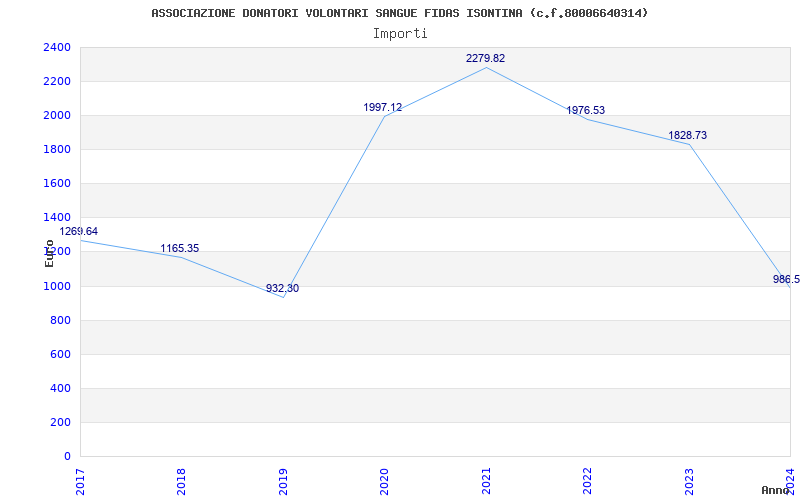Click the 2018 x-axis year label
The image size is (800, 500).
click(181, 481)
